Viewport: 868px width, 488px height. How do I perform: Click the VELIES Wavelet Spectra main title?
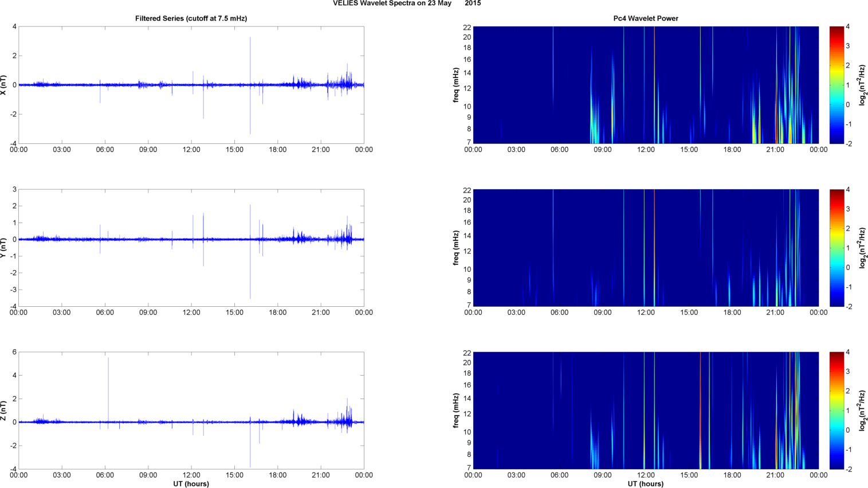[x=407, y=3]
